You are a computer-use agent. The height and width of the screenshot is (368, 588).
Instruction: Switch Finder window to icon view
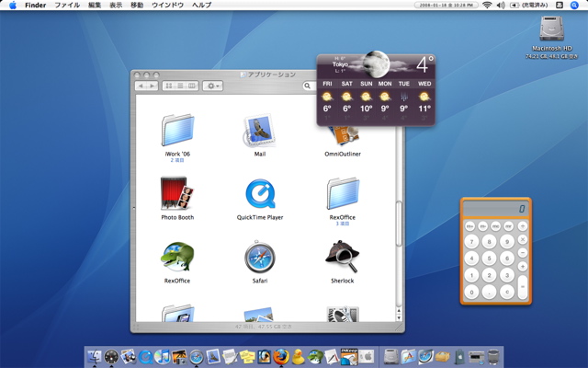pos(169,86)
